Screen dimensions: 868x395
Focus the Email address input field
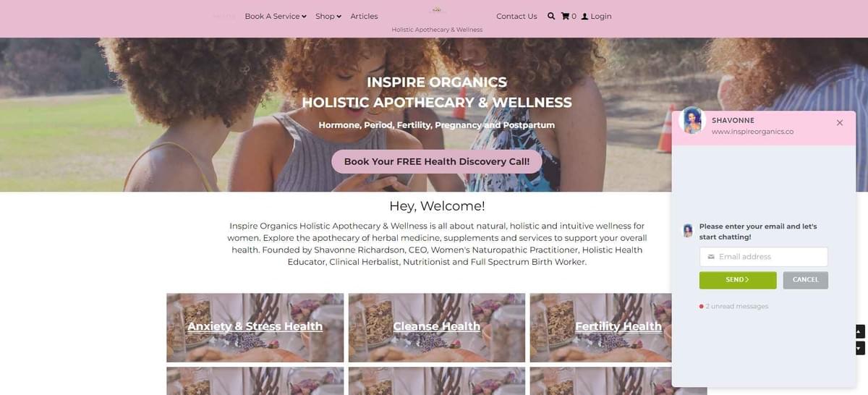764,257
